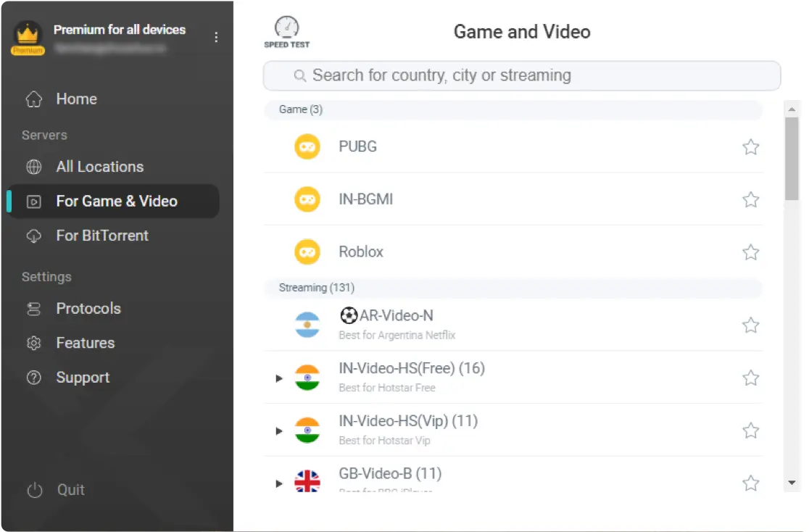Select the IN-Video-HS(Vip) (11) entry
The height and width of the screenshot is (532, 809).
pyautogui.click(x=513, y=431)
